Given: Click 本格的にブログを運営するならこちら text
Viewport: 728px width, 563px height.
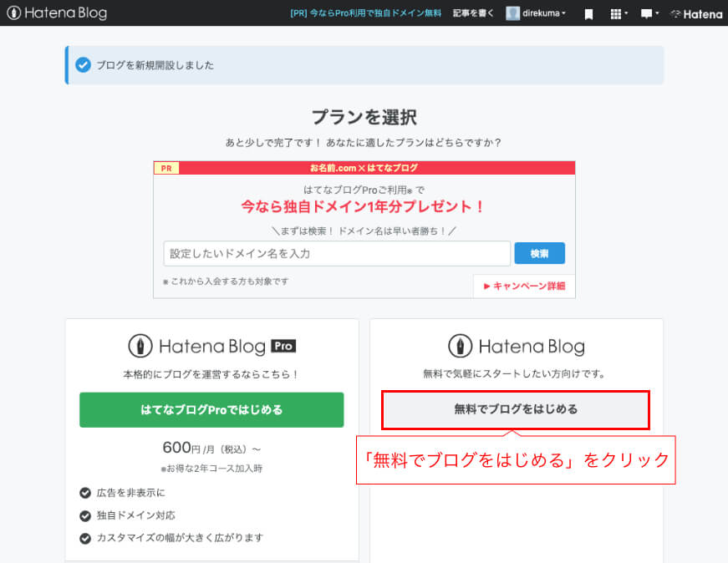Looking at the screenshot, I should click(x=211, y=374).
